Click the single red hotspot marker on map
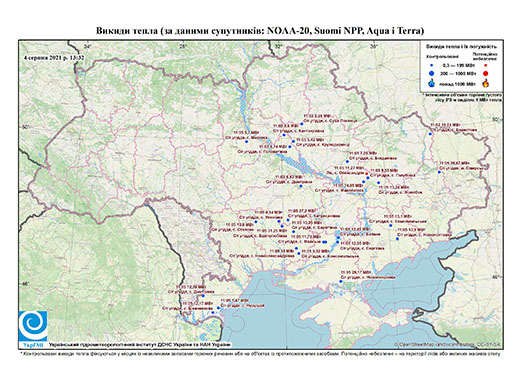The width and height of the screenshot is (520, 368). pyautogui.click(x=367, y=174)
